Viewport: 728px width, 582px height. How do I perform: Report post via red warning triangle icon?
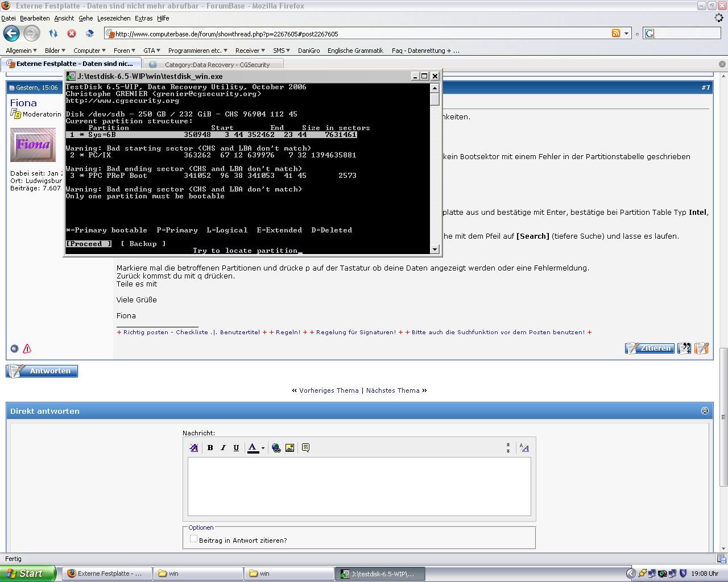click(x=27, y=349)
